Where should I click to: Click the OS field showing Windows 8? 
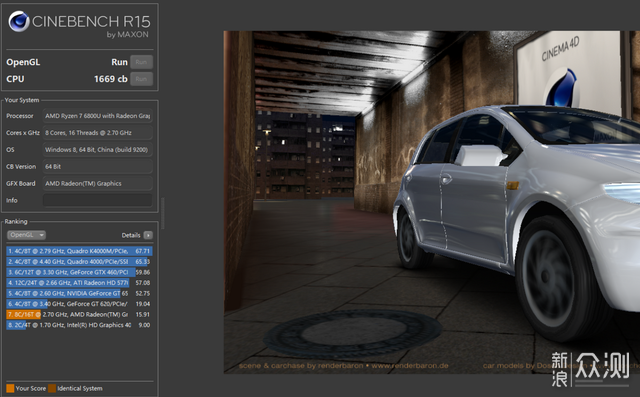pos(98,150)
